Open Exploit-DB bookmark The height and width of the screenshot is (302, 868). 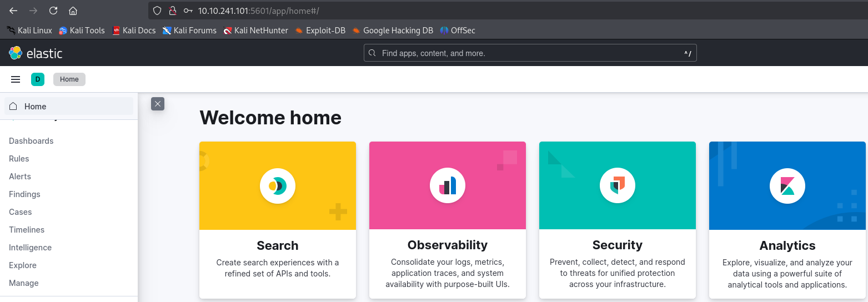pyautogui.click(x=320, y=31)
